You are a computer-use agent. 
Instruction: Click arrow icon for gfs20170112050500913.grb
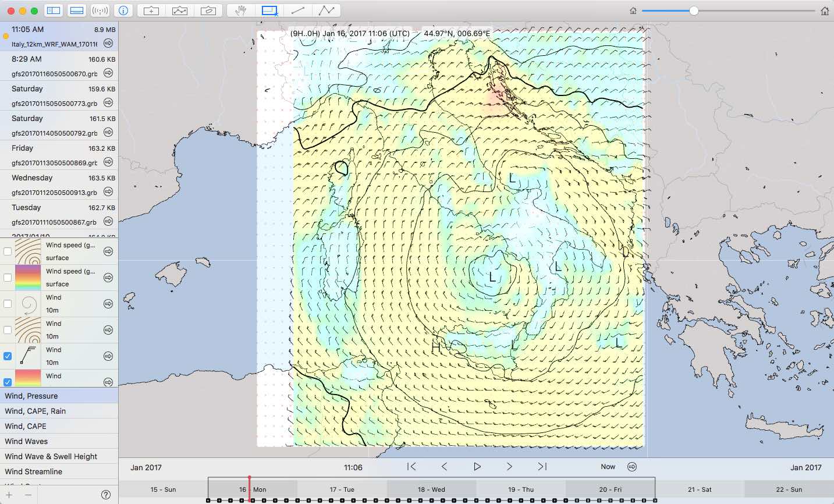point(108,192)
